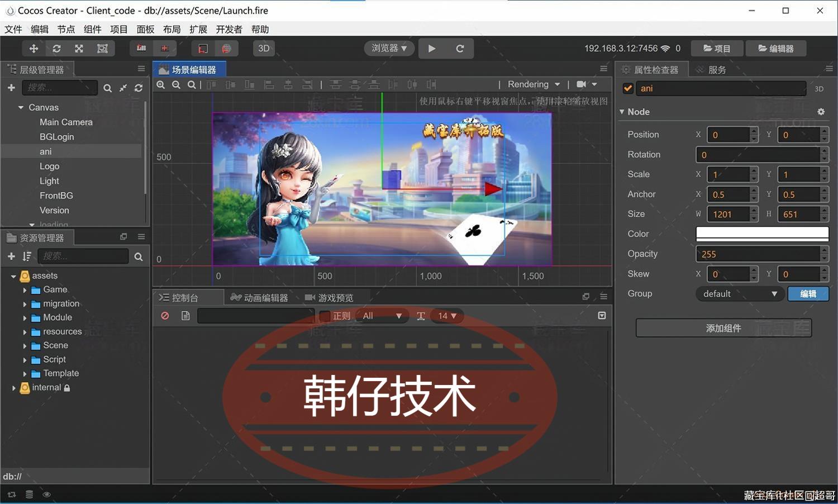Image resolution: width=838 pixels, height=504 pixels.
Task: Refresh the preview device
Action: (x=460, y=49)
